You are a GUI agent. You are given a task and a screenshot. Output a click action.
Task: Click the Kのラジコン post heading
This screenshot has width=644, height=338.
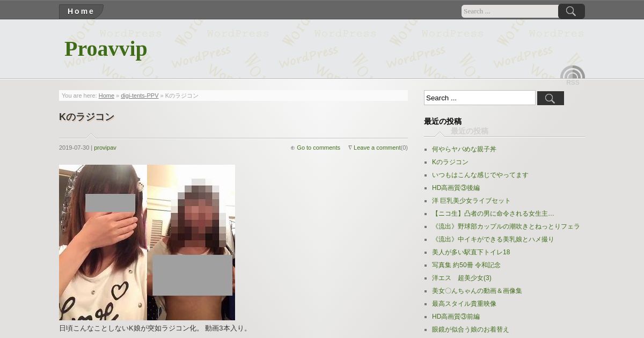pyautogui.click(x=86, y=117)
